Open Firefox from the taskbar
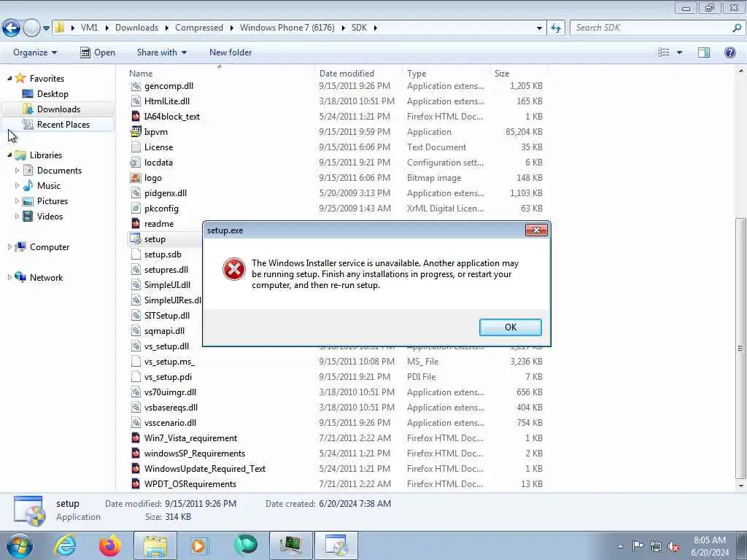The height and width of the screenshot is (560, 747). click(109, 545)
